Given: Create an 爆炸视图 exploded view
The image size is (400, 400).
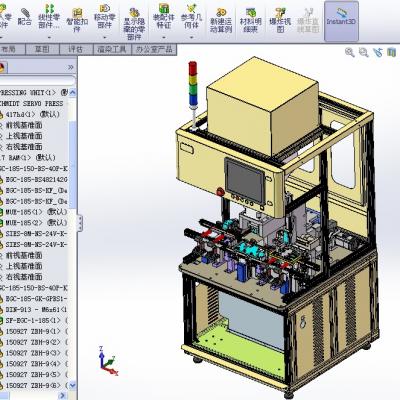Looking at the screenshot, I should tap(280, 20).
